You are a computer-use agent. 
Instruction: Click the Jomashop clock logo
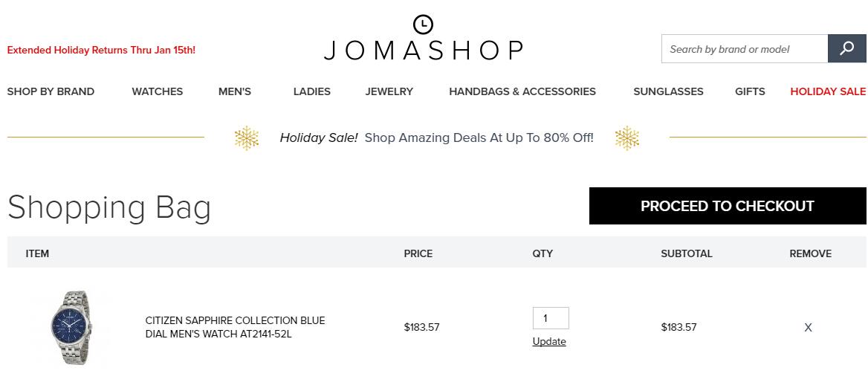(423, 38)
